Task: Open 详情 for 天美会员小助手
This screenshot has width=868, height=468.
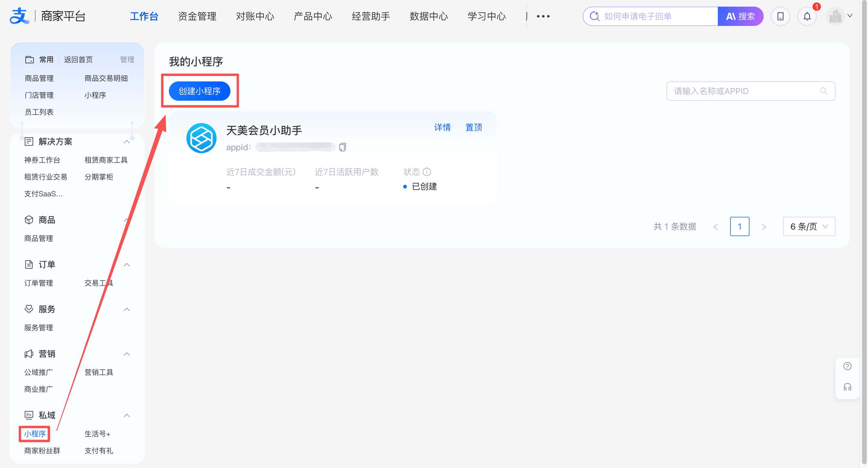Action: (442, 127)
